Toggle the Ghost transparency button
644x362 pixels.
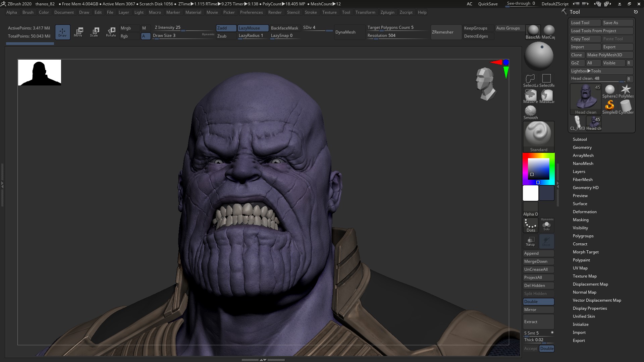pos(547,241)
